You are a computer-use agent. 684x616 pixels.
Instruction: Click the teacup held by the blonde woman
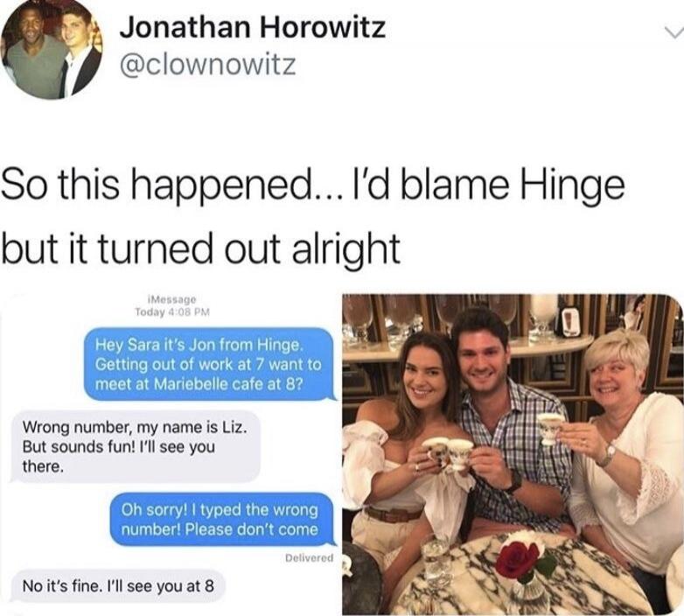pyautogui.click(x=550, y=428)
